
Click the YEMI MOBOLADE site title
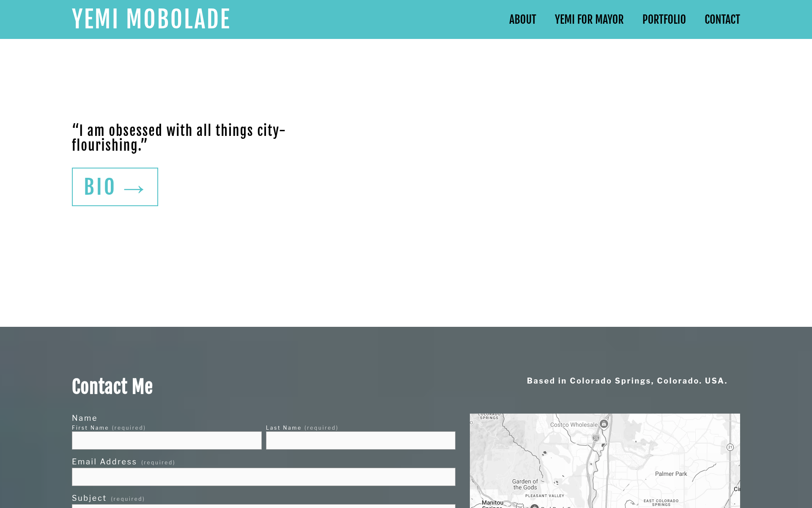pyautogui.click(x=151, y=19)
